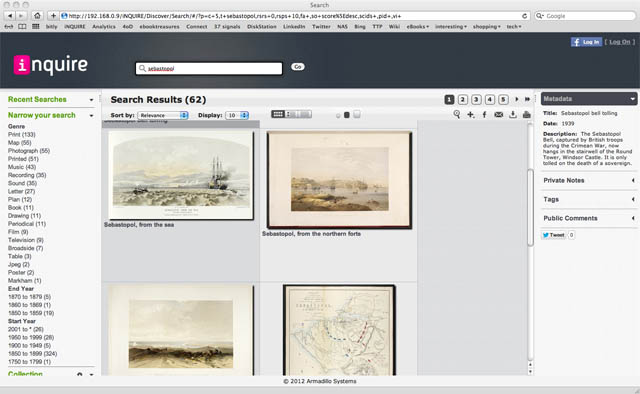This screenshot has width=640, height=394.
Task: Go to results page 5
Action: [x=503, y=99]
